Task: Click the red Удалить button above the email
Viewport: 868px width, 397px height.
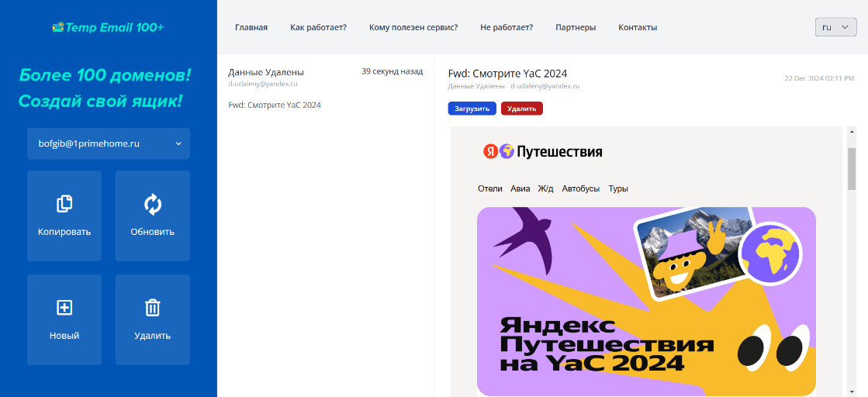Action: 522,109
